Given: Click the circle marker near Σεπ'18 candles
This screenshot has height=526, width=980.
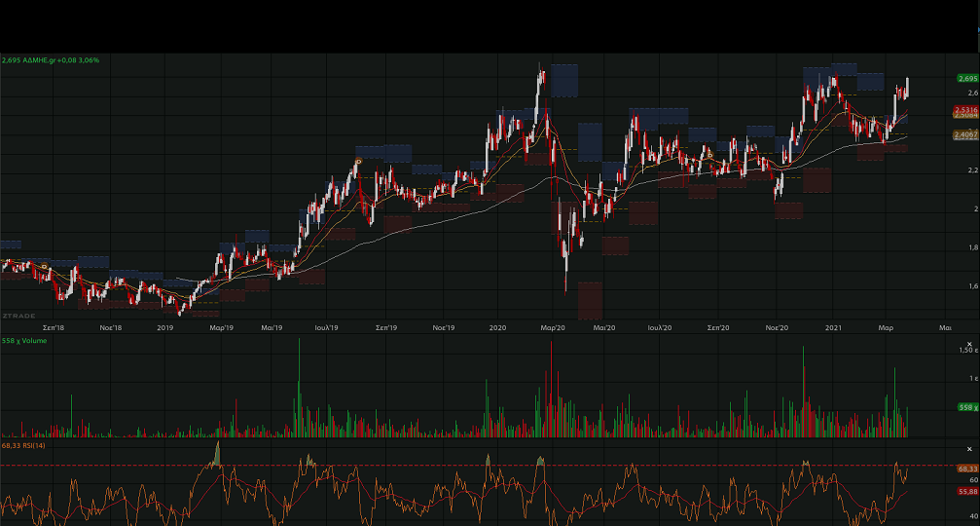Looking at the screenshot, I should pos(44,265).
